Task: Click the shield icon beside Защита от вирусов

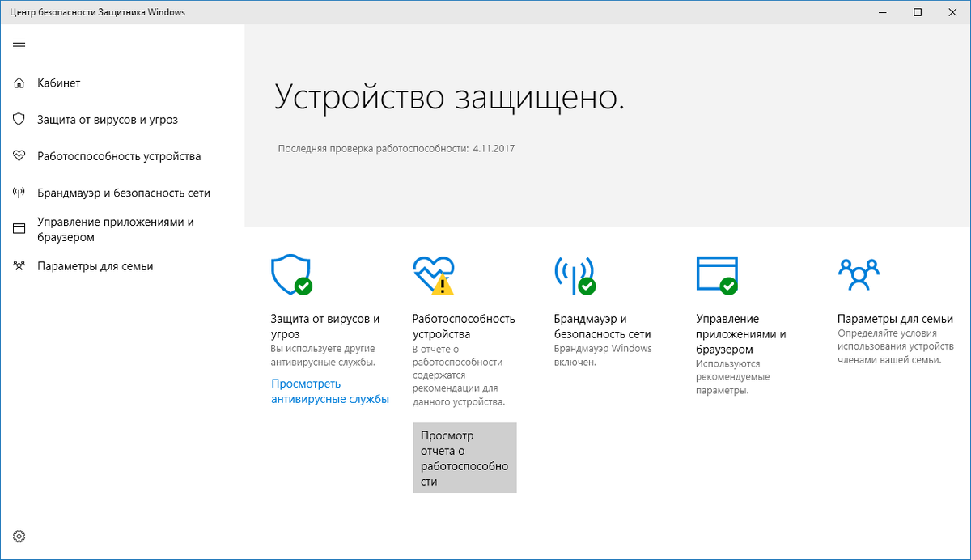Action: click(19, 120)
